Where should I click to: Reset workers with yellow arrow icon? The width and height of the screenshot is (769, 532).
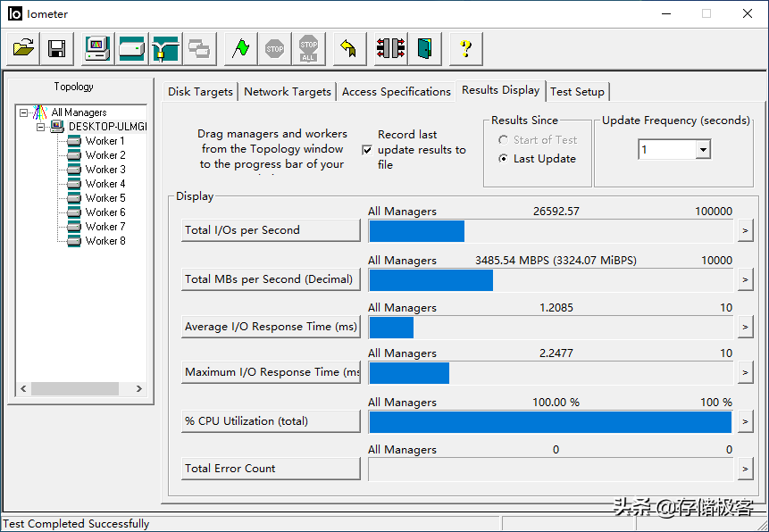click(349, 48)
